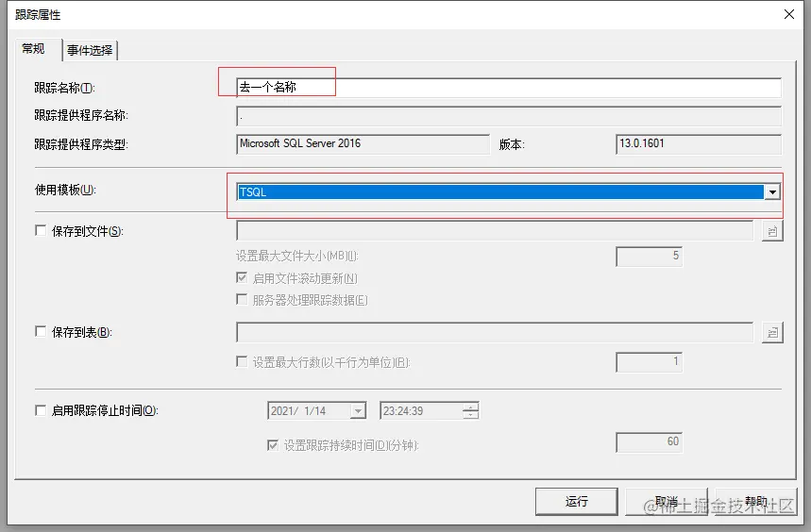Toggle the 启用文件滚动更新 checkbox
Image resolution: width=811 pixels, height=532 pixels.
[x=242, y=278]
